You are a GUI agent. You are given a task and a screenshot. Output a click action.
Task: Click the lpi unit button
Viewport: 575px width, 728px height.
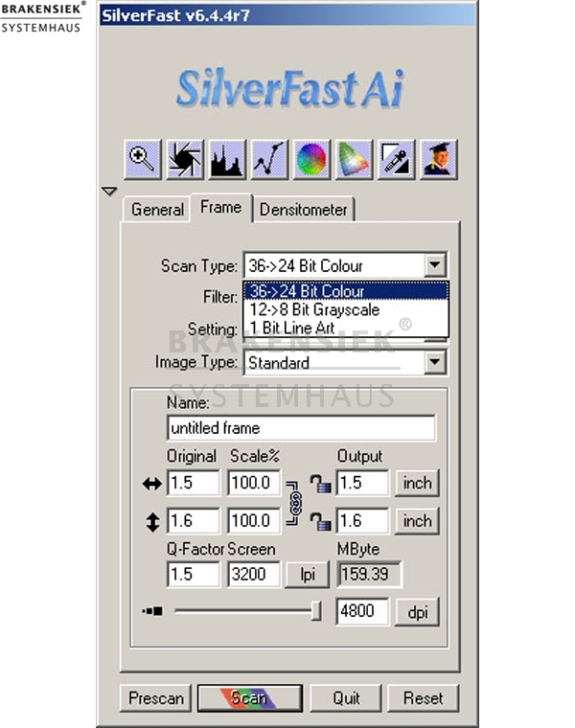pos(308,575)
